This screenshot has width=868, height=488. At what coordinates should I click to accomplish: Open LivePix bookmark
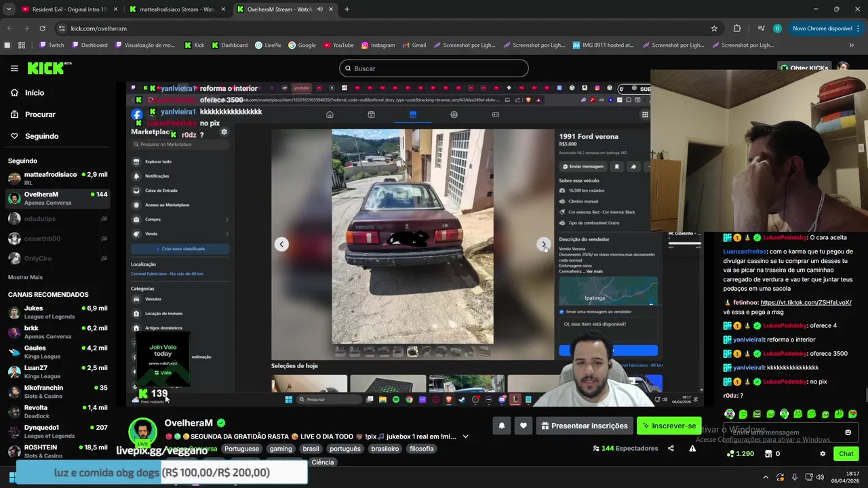pos(268,45)
